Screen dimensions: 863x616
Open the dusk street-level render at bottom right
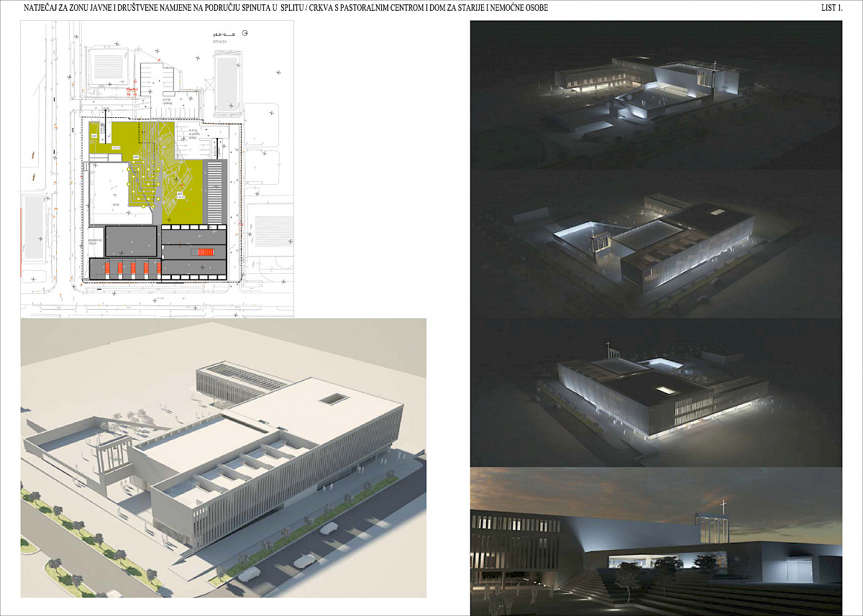655,541
